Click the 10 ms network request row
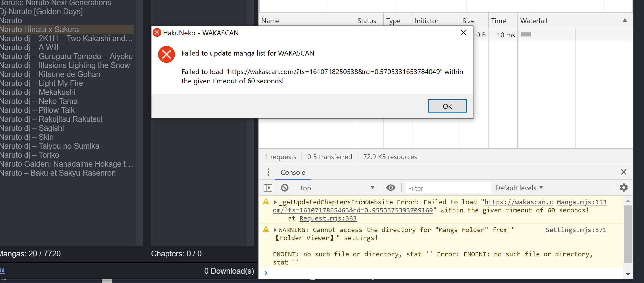 (x=506, y=35)
